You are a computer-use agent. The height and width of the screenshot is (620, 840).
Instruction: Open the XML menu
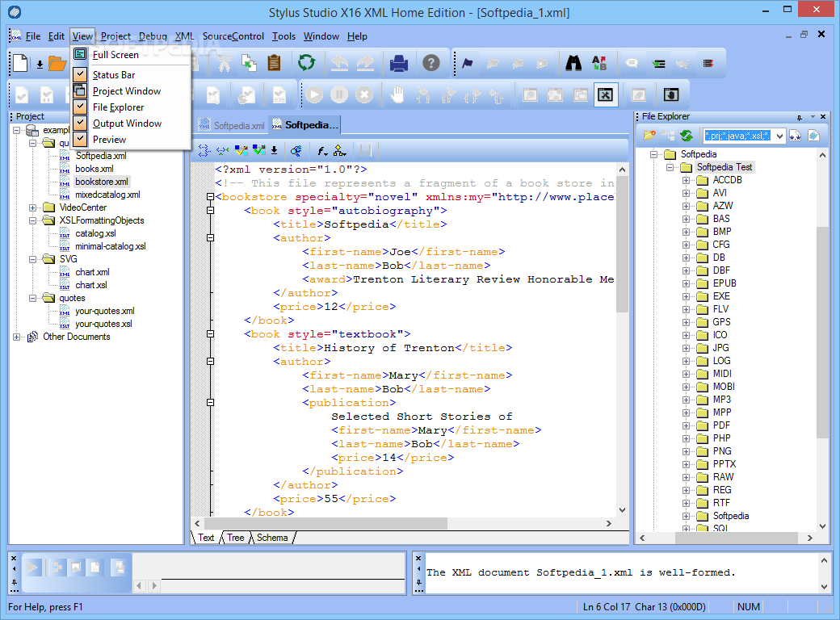[184, 36]
